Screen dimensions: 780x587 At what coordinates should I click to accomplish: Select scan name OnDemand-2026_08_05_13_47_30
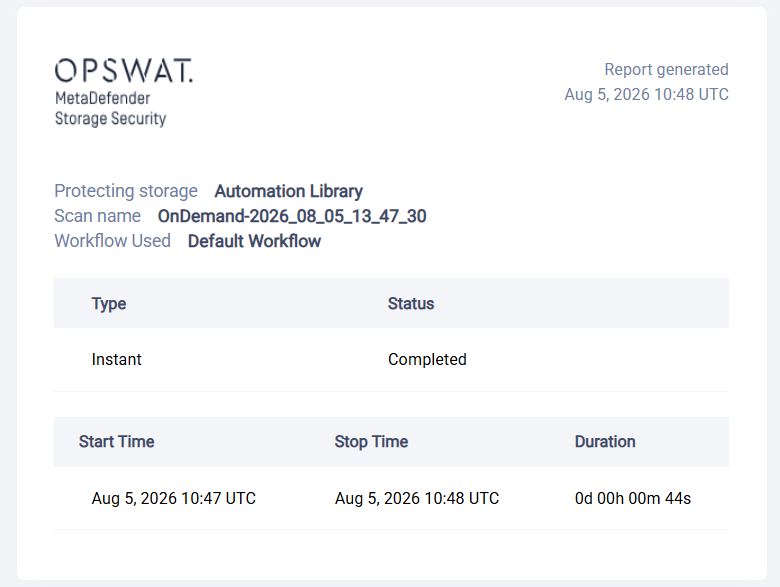tap(292, 216)
